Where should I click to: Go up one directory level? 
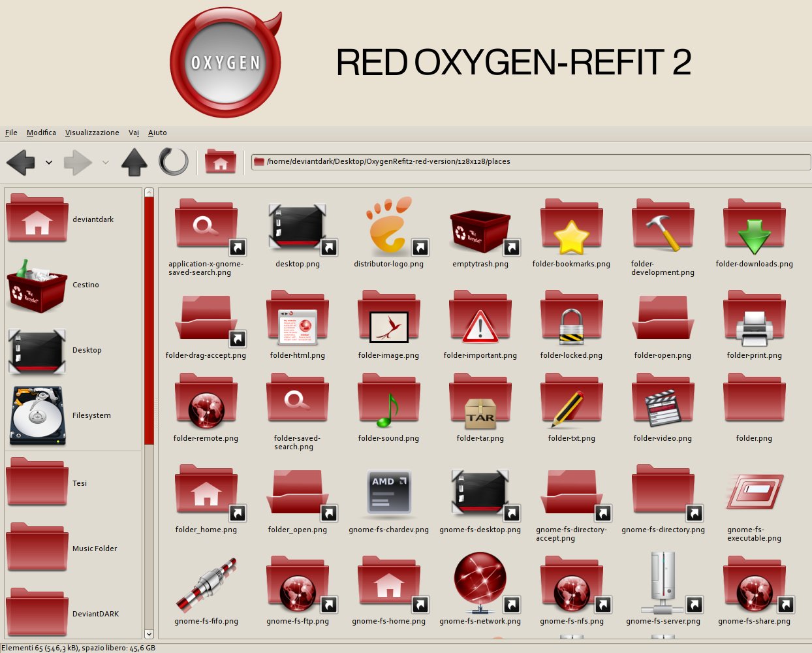(x=134, y=162)
